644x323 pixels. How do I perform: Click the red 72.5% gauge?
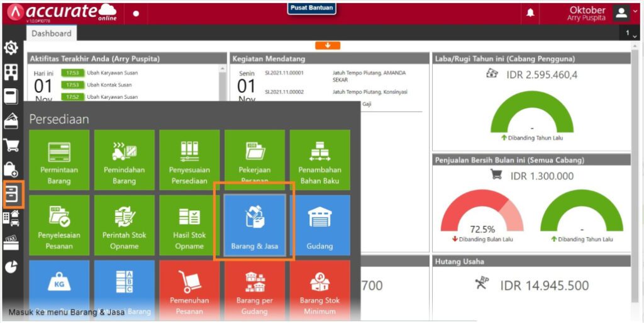(482, 210)
